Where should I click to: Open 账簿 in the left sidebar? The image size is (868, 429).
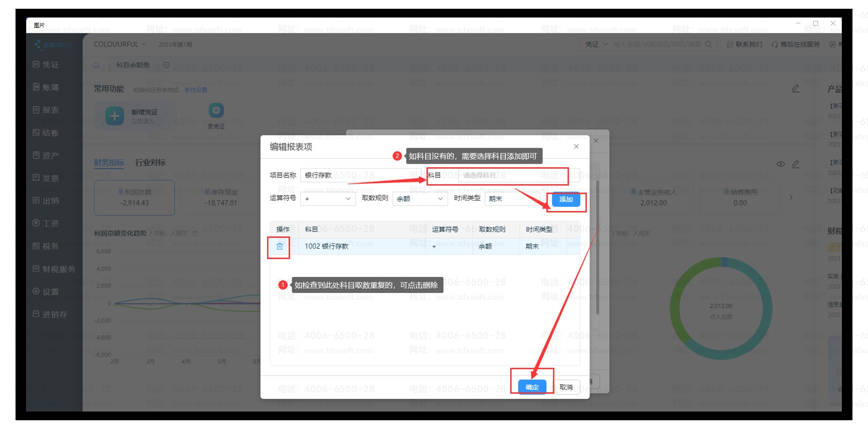(x=50, y=87)
